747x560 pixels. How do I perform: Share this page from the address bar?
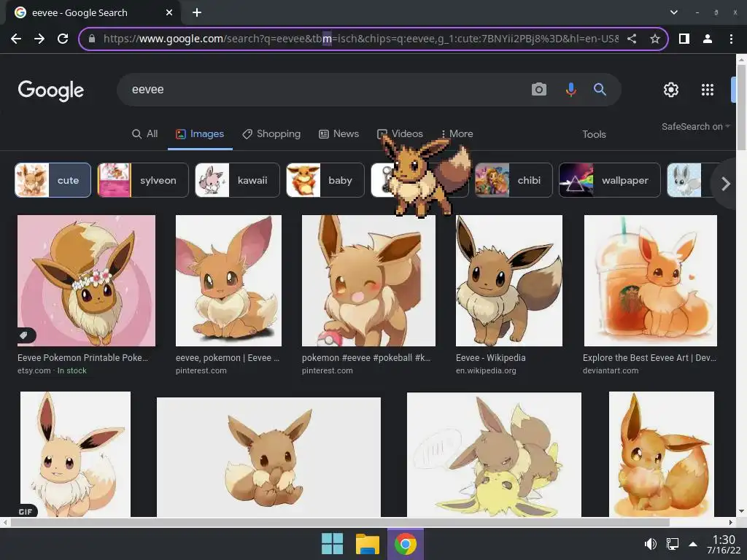tap(632, 39)
